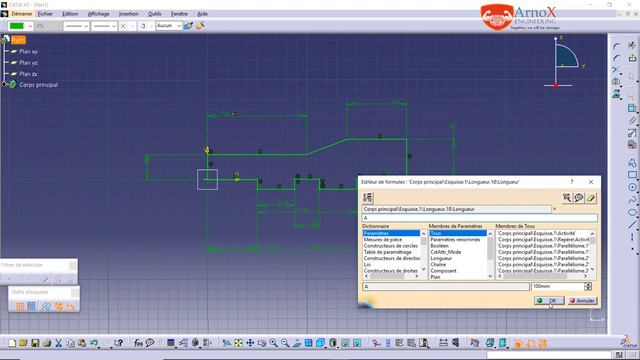
Task: Open a file with the folder icon
Action: click(x=23, y=343)
